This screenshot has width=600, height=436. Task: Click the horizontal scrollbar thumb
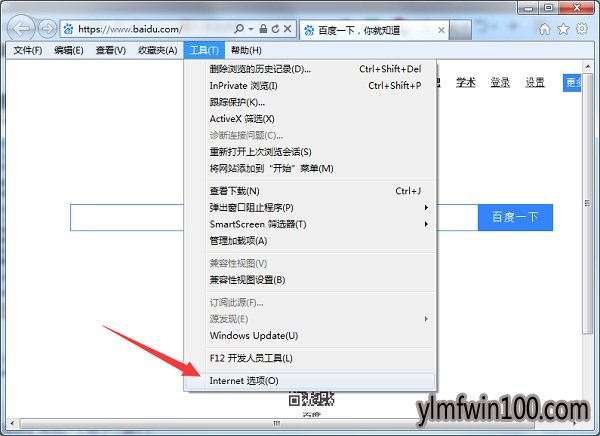pos(277,423)
